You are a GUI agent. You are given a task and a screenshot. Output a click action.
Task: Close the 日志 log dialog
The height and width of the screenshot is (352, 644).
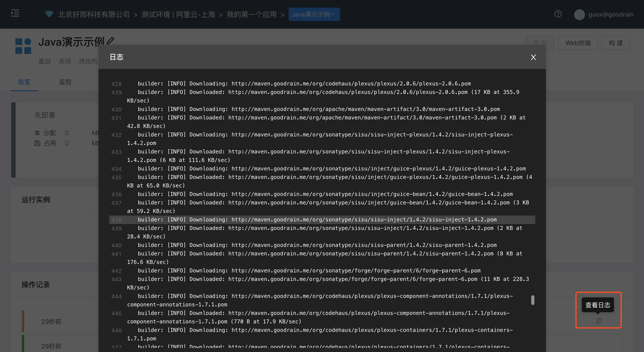click(533, 57)
